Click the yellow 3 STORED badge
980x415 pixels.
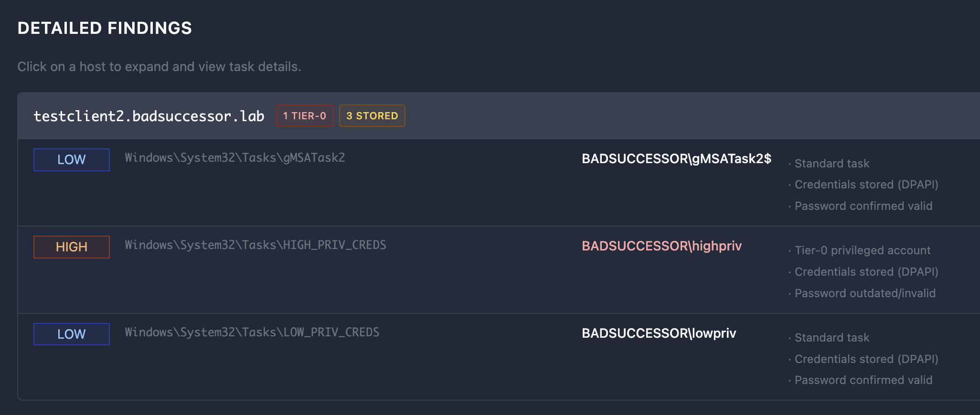[372, 116]
